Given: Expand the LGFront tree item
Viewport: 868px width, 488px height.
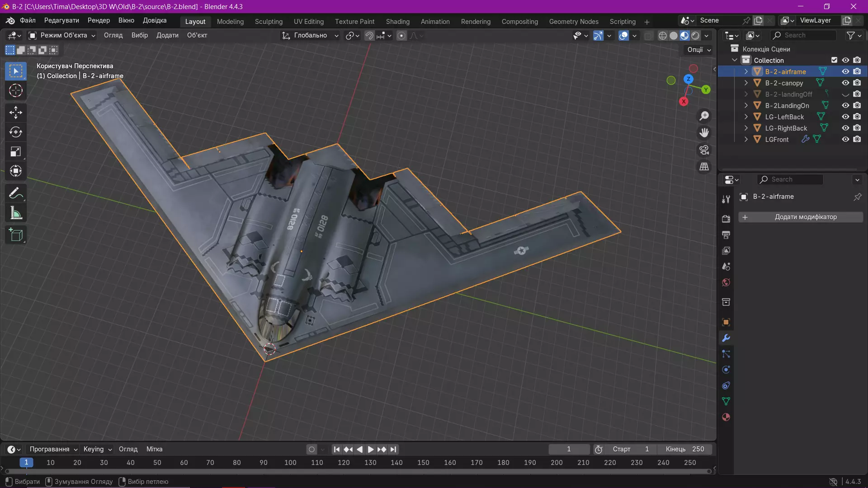Looking at the screenshot, I should point(746,140).
